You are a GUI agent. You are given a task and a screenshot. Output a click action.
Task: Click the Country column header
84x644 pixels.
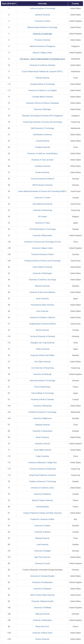[75, 4]
